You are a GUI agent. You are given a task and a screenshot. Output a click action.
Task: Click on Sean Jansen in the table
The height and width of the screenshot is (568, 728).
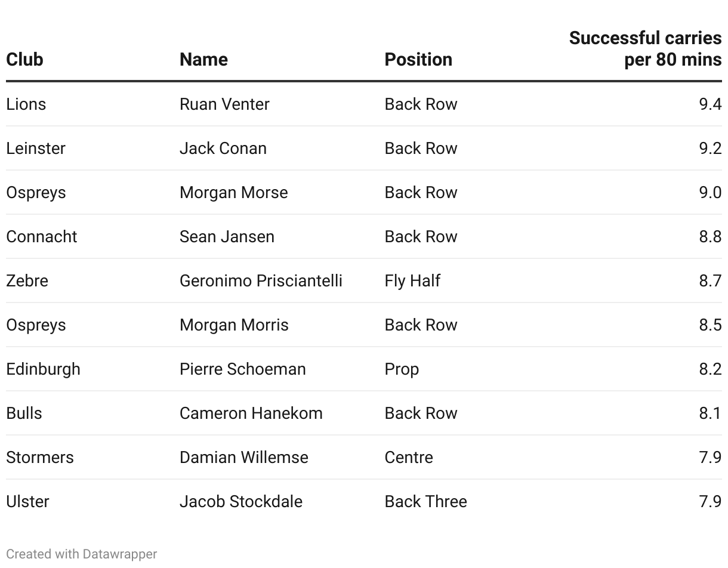point(227,237)
